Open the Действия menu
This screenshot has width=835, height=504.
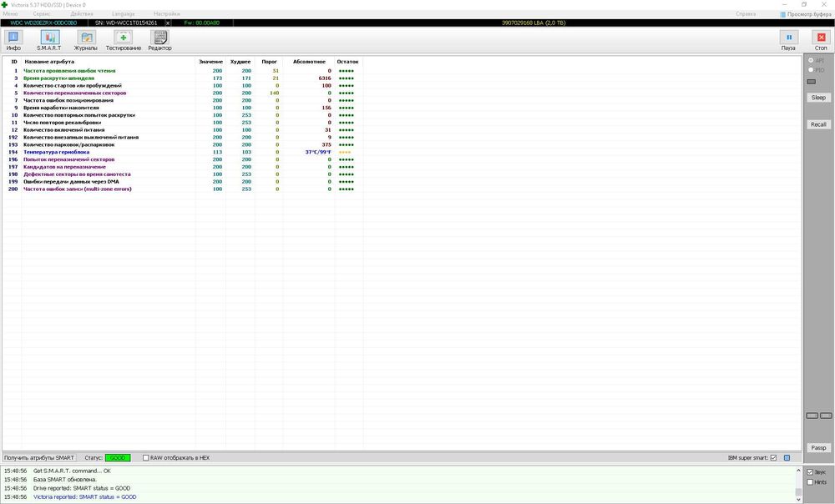point(82,14)
